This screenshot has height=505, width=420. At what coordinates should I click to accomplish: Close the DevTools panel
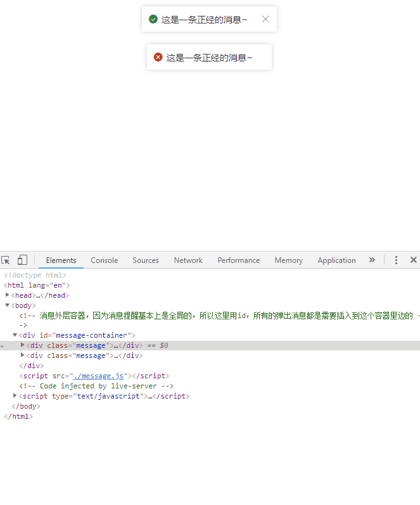[x=414, y=260]
